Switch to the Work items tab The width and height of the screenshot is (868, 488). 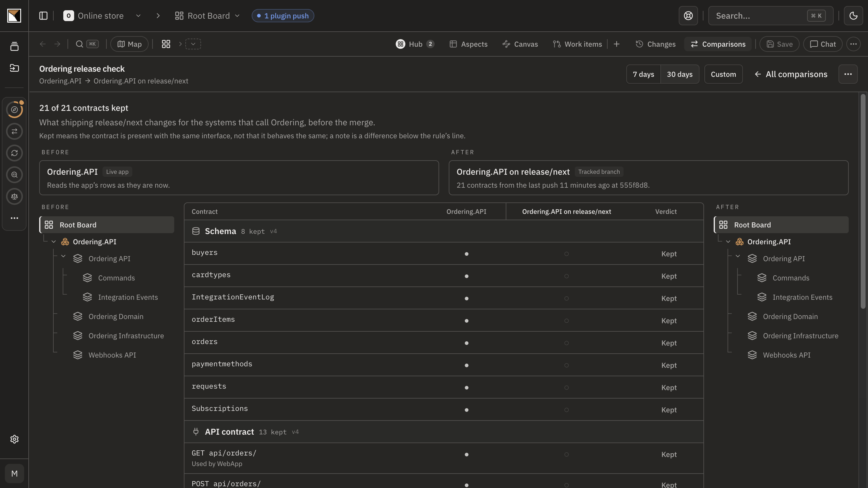click(x=577, y=44)
